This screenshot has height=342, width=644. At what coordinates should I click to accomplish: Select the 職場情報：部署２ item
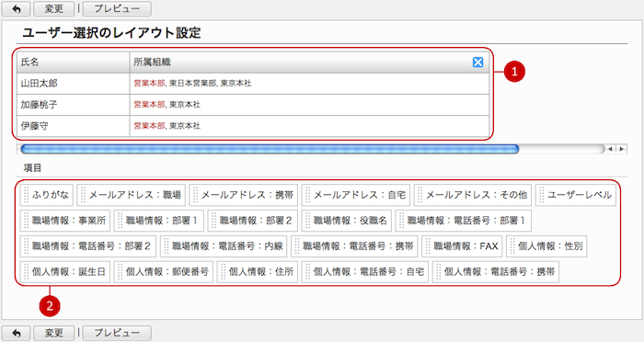253,221
